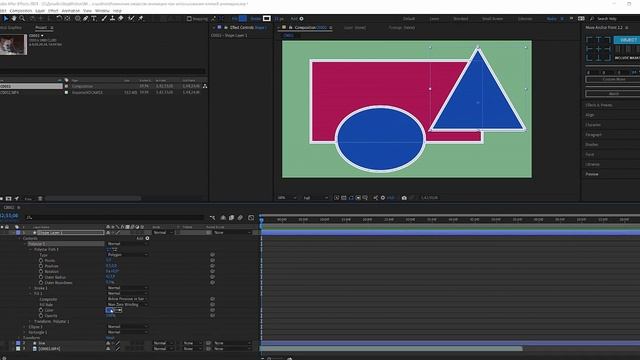The image size is (640, 360).
Task: Switch to the Project panel tab
Action: click(x=41, y=27)
